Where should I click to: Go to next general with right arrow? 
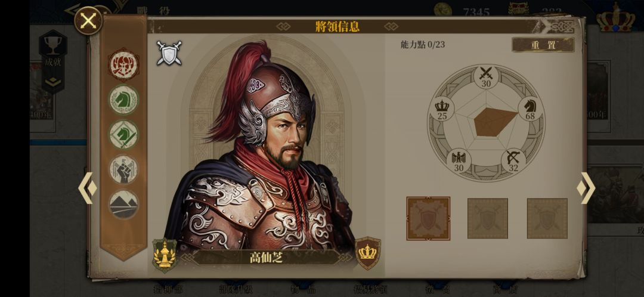coord(586,188)
